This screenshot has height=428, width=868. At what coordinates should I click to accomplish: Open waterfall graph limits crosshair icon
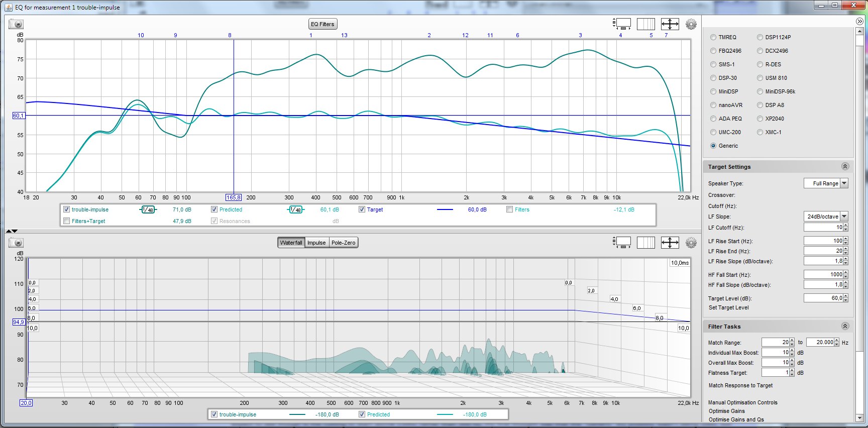(670, 243)
